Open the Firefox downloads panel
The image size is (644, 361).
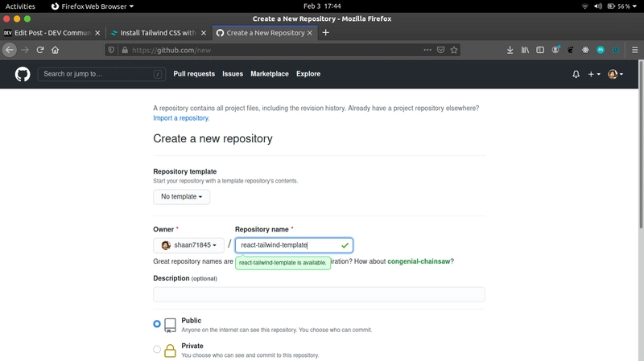pyautogui.click(x=510, y=50)
